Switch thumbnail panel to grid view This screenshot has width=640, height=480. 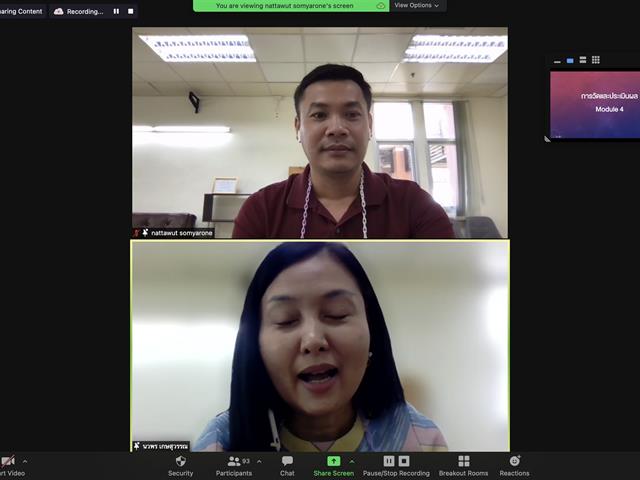point(596,60)
